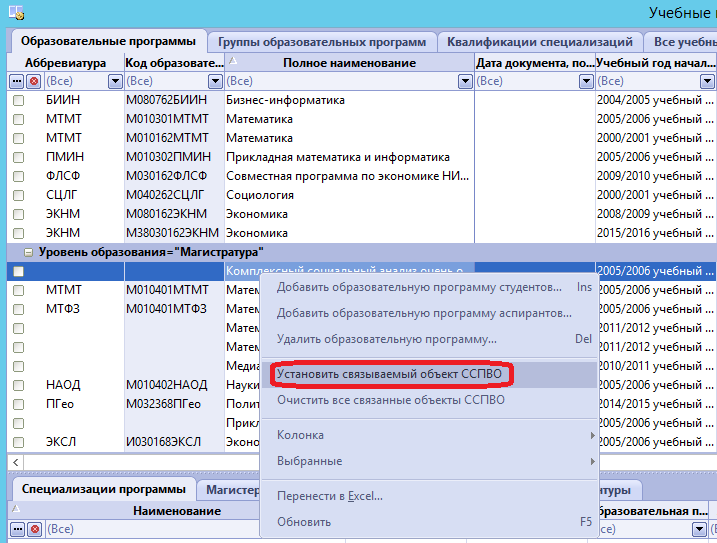The image size is (717, 543).
Task: Open Учебный год filter dropdown
Action: pyautogui.click(x=707, y=81)
